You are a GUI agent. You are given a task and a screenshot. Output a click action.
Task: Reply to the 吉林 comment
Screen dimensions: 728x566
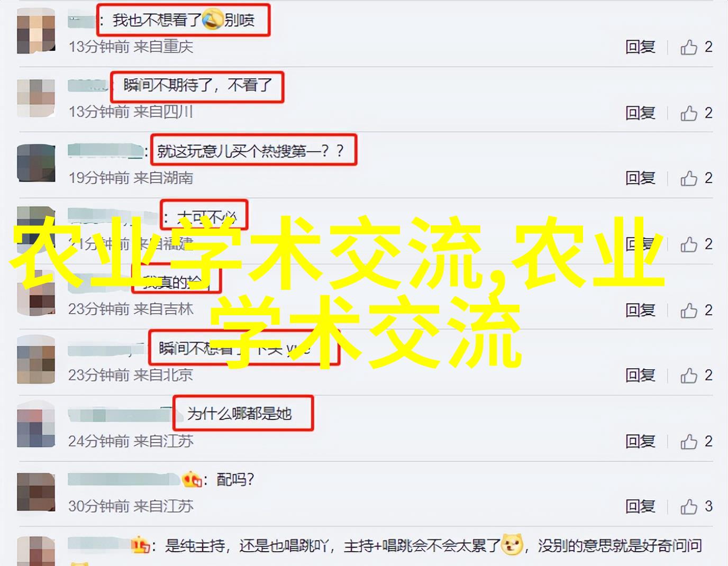[x=640, y=310]
